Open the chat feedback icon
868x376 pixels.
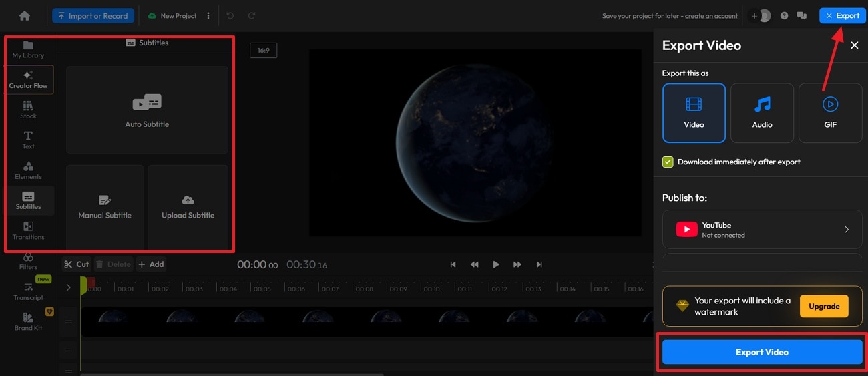pos(802,15)
